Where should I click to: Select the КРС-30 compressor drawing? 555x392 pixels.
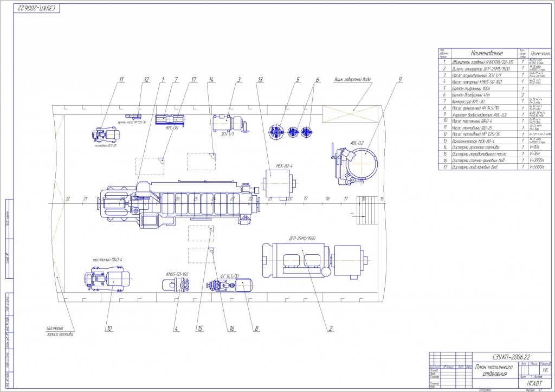point(171,120)
